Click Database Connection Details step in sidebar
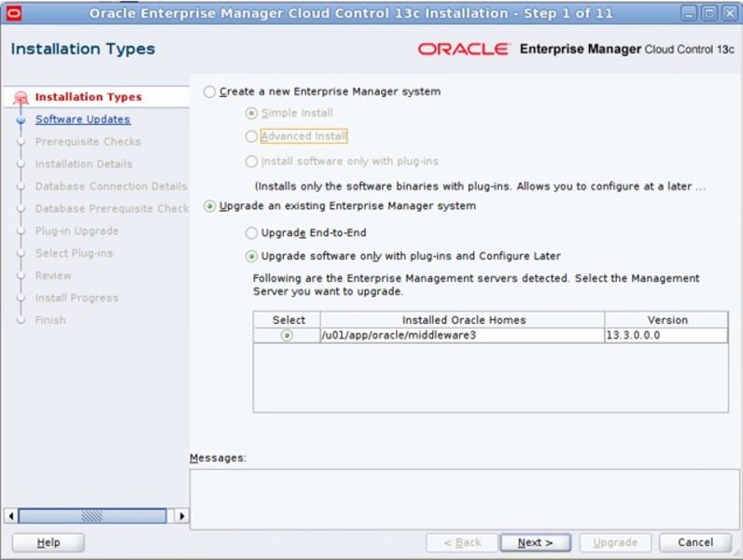The height and width of the screenshot is (560, 743). [111, 186]
